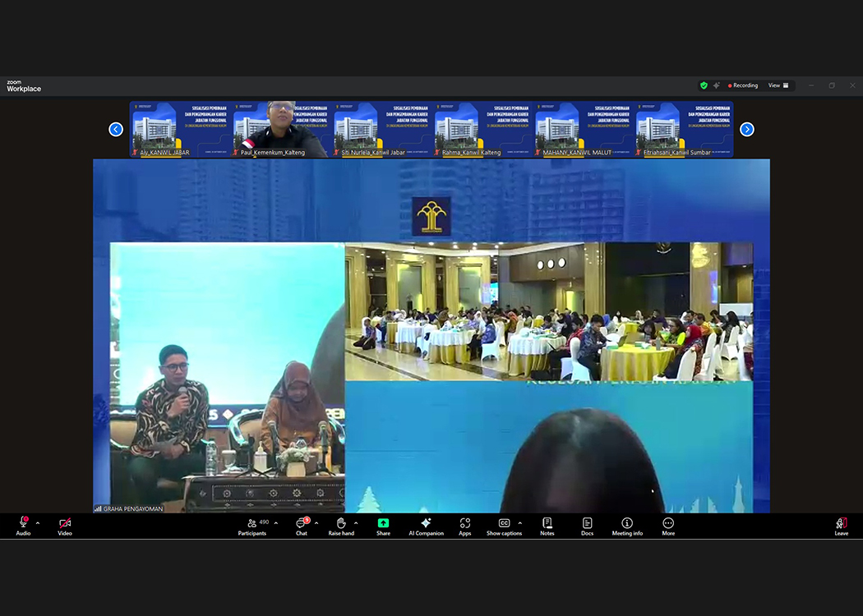Expand the audio options arrow beside Audio
The height and width of the screenshot is (616, 863).
(x=37, y=523)
